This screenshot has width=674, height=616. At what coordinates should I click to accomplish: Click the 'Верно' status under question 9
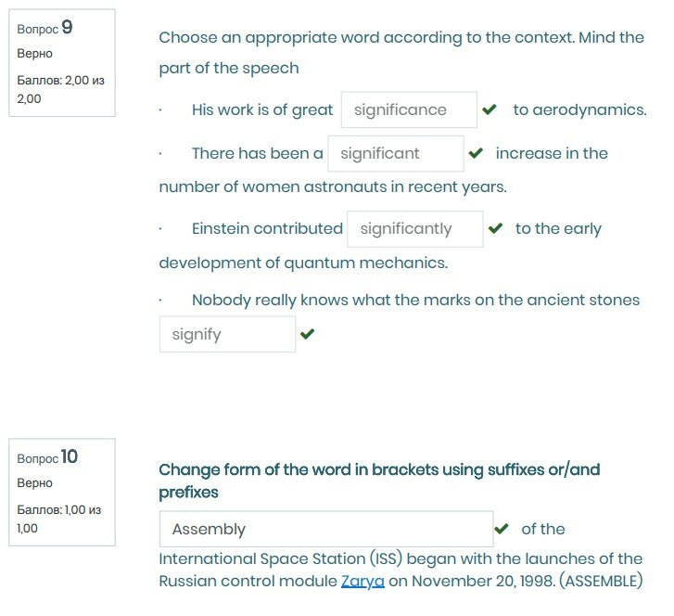pos(35,54)
